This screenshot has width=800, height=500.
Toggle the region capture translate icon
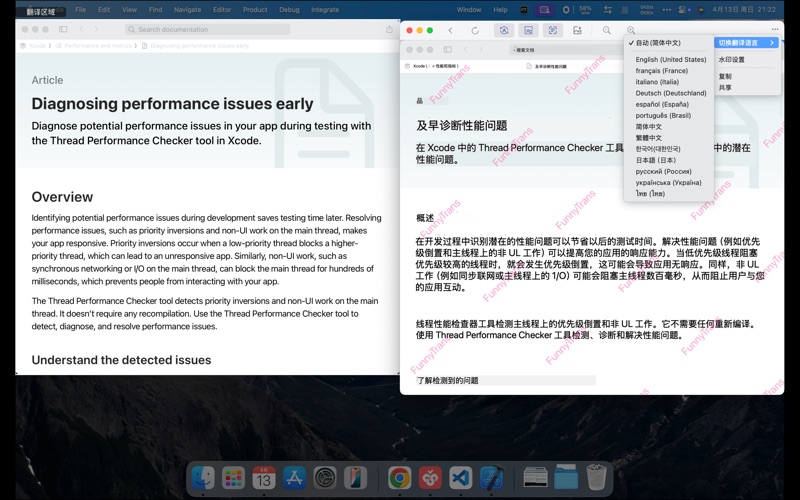pyautogui.click(x=553, y=30)
